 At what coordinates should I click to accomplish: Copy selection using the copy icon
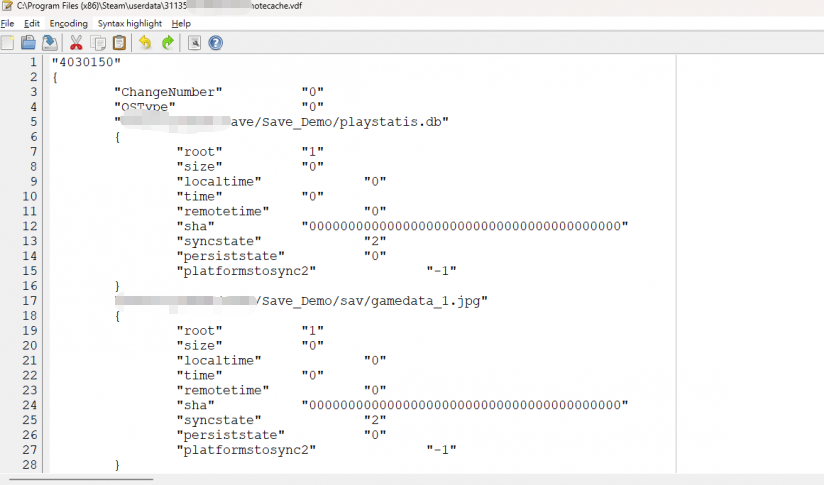point(98,43)
